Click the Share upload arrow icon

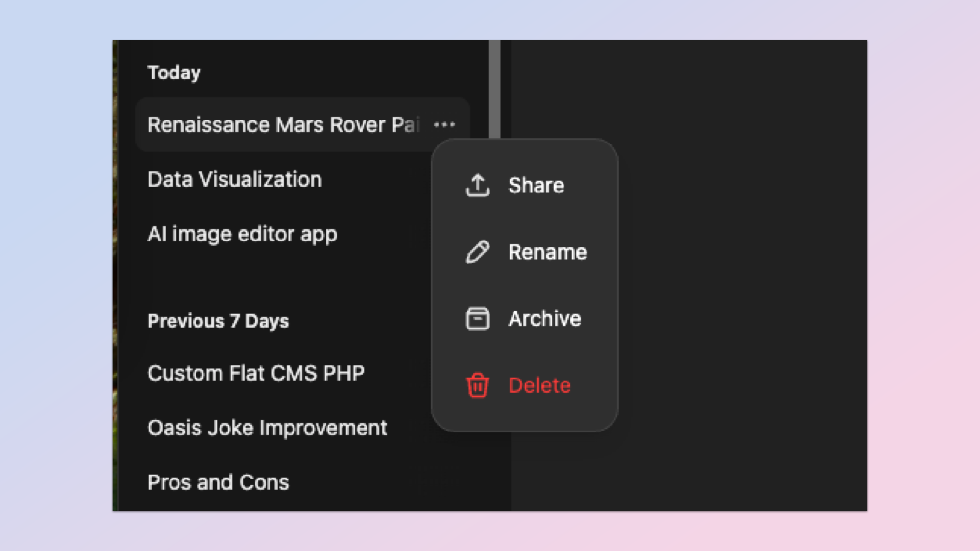pyautogui.click(x=477, y=186)
